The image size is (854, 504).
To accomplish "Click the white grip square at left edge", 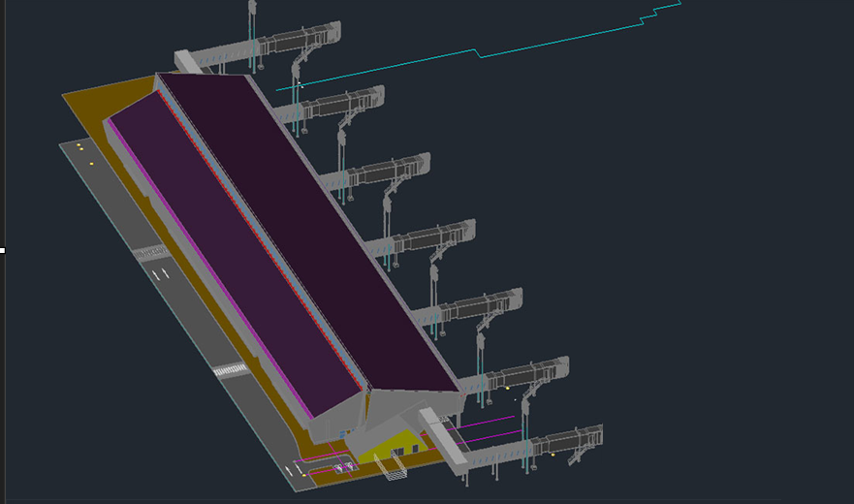I will click(x=2, y=251).
